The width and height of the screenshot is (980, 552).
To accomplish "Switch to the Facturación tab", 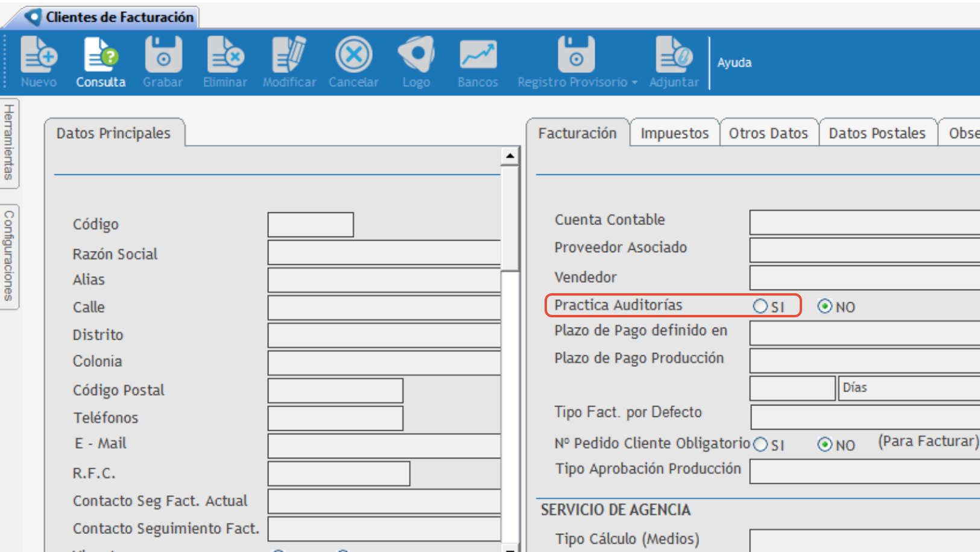I will [x=577, y=133].
